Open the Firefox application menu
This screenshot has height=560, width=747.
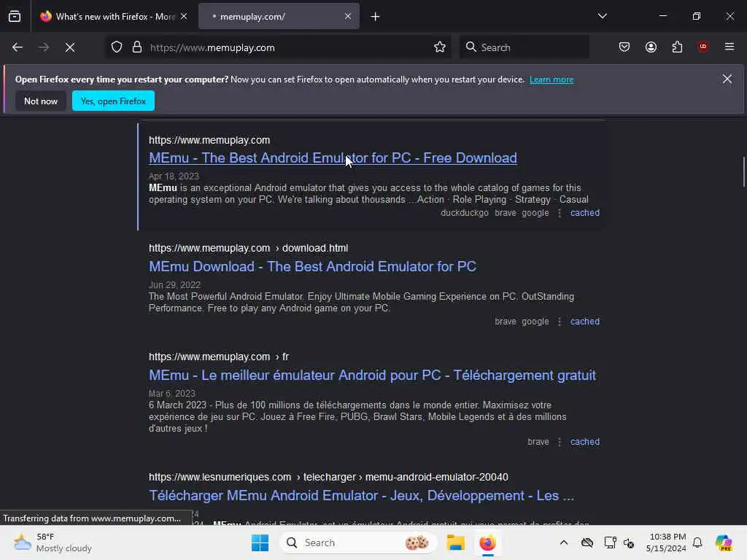[729, 47]
